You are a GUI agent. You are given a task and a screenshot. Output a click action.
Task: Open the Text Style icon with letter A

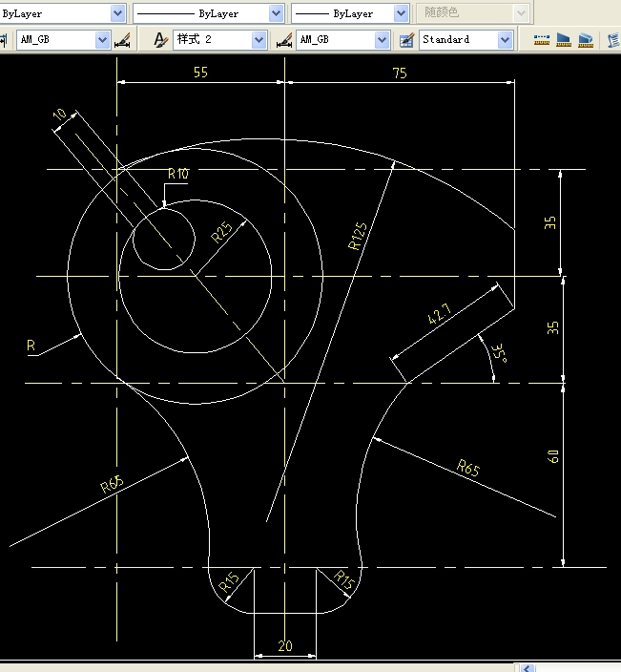point(160,40)
